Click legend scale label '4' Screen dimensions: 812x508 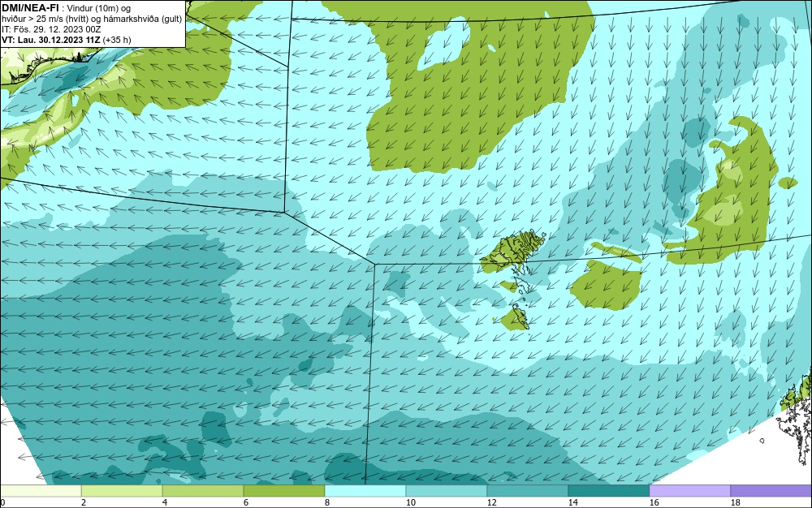pos(165,502)
